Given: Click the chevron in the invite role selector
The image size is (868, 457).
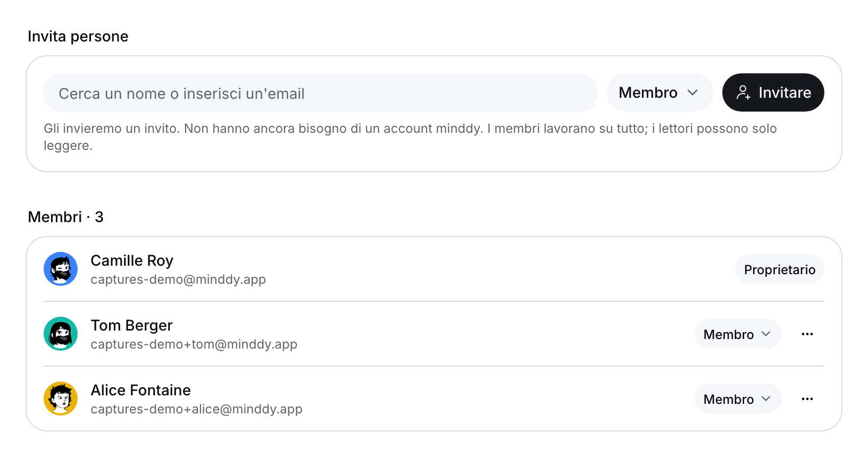Looking at the screenshot, I should (x=692, y=92).
